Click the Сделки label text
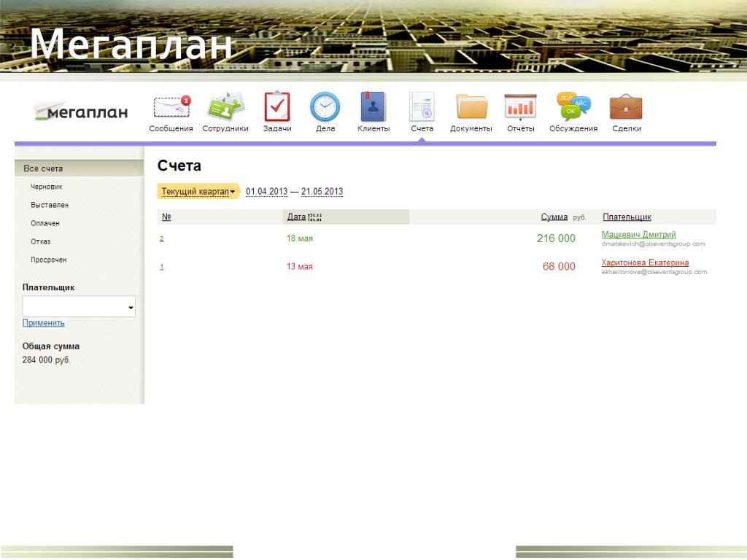Screen dimensions: 747x560 (x=627, y=128)
